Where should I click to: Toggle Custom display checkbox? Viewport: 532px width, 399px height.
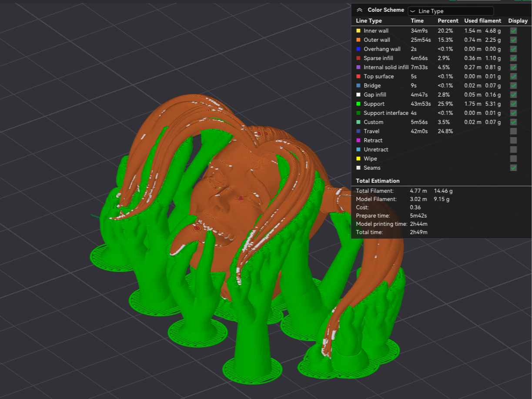(x=513, y=122)
